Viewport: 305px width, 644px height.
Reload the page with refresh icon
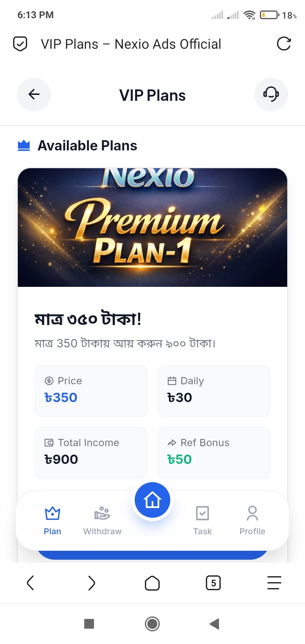(283, 44)
